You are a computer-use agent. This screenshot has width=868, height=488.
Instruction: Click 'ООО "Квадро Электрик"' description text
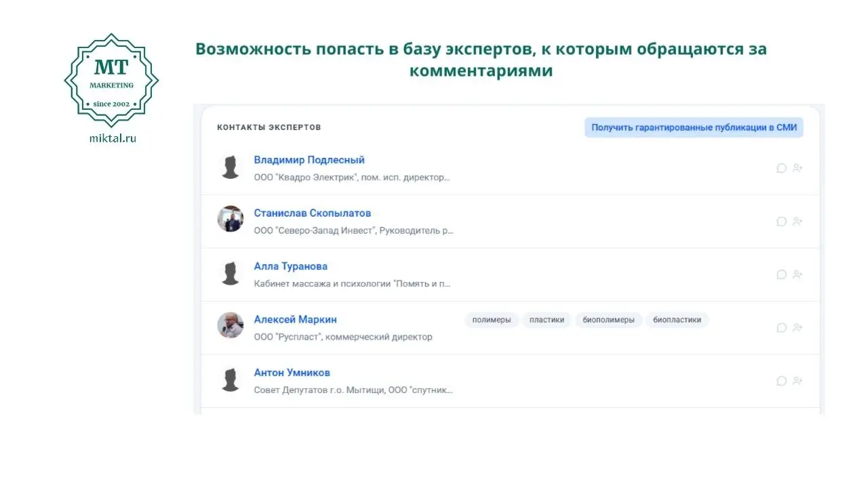click(x=352, y=178)
